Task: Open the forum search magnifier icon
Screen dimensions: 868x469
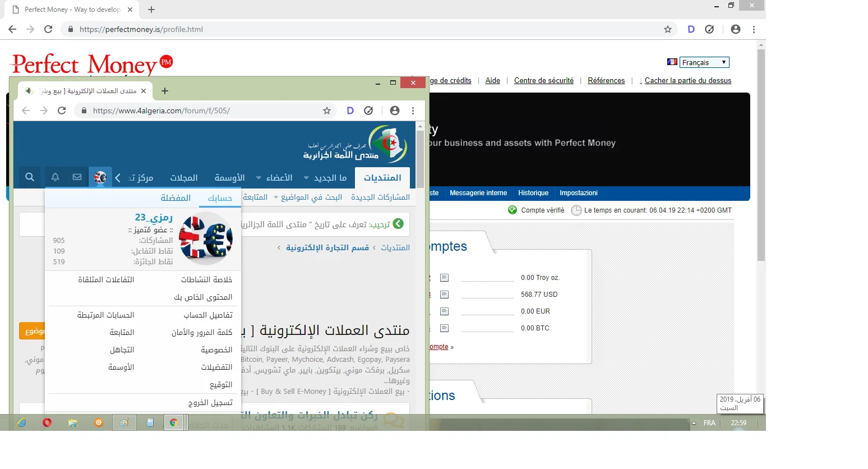Action: 30,177
